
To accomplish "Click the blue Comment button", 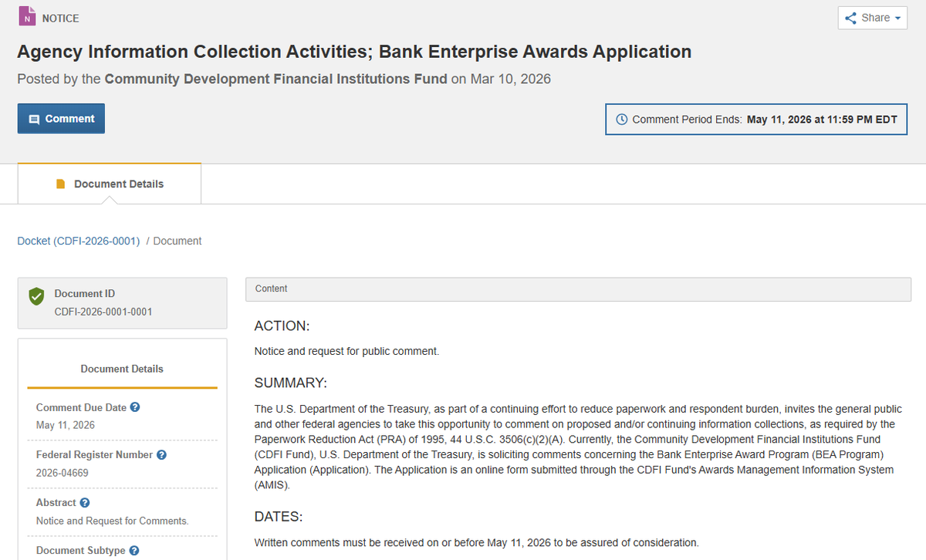I will click(61, 119).
